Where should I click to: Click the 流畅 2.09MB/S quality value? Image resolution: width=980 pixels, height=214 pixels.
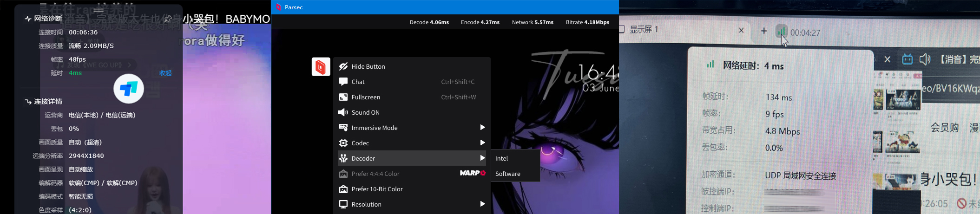[x=91, y=45]
